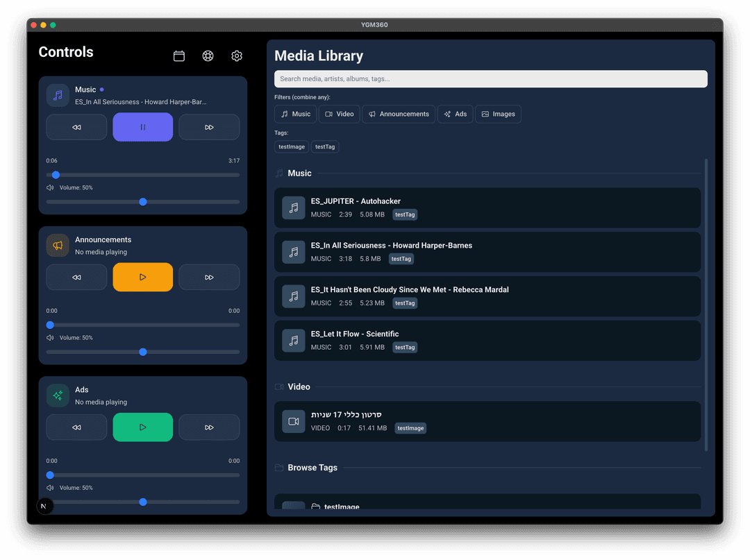Enable the Music filter chip
The width and height of the screenshot is (750, 560).
294,114
